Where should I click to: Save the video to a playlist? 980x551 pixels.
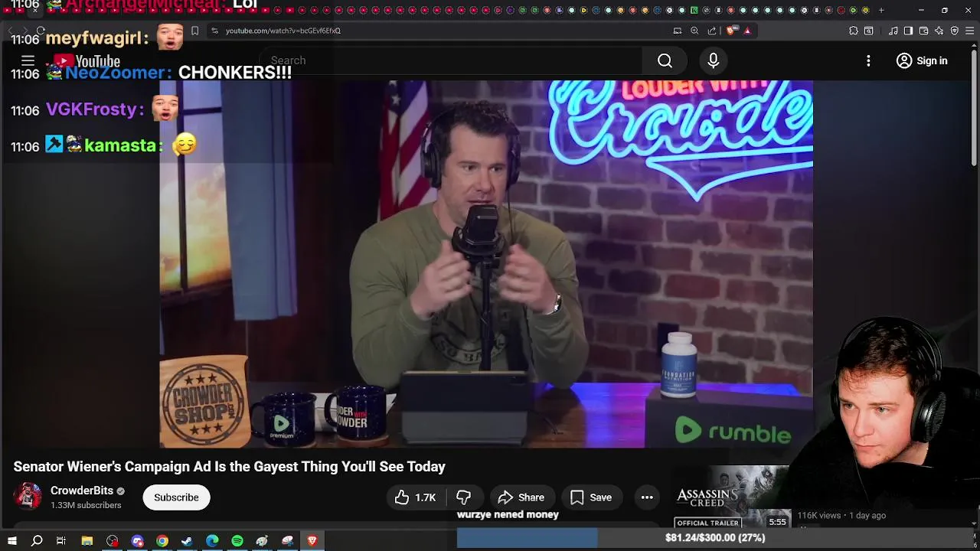point(591,497)
